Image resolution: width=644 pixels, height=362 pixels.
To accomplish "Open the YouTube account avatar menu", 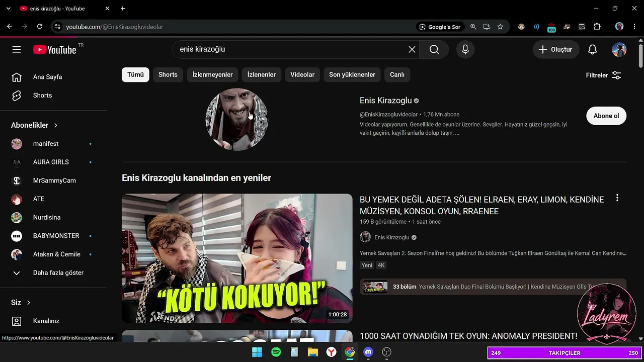I will [x=619, y=49].
